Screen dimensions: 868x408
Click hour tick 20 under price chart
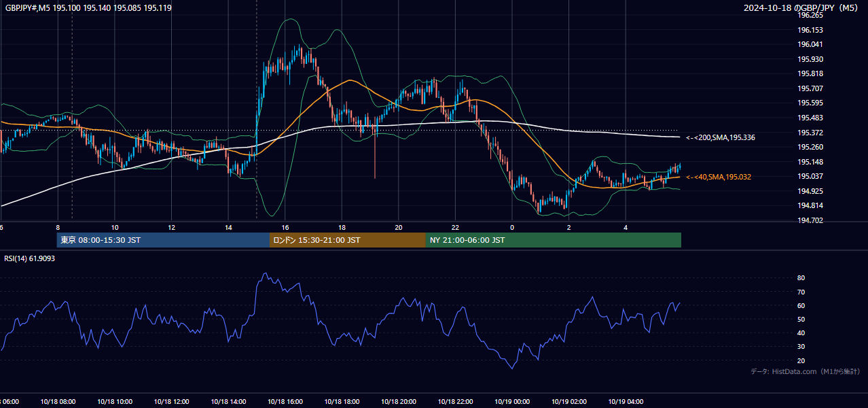399,227
